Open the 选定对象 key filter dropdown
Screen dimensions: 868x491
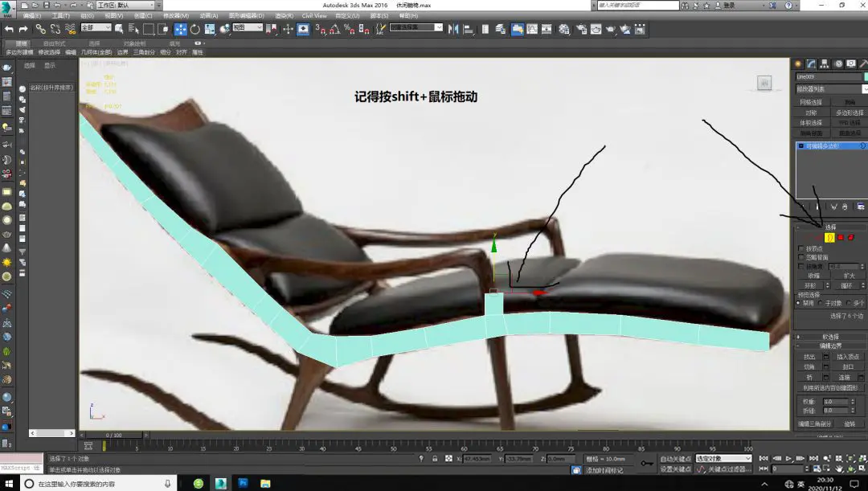723,459
